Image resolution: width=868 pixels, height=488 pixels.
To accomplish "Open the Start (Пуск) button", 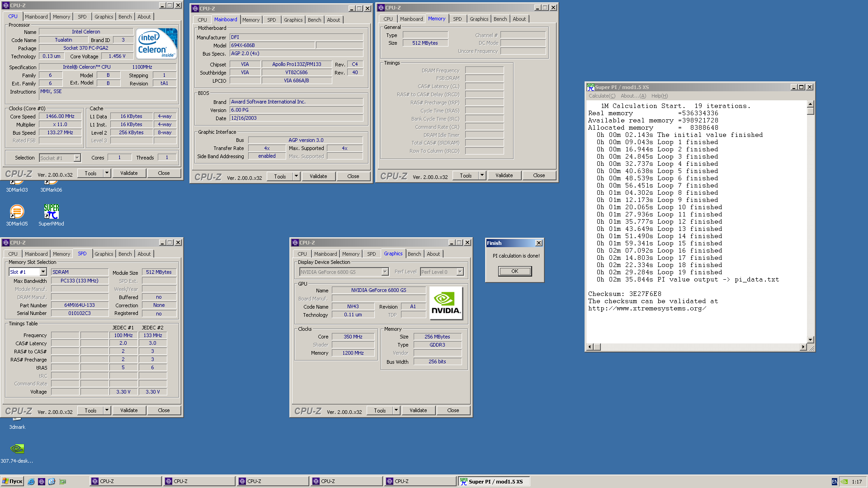I will click(12, 482).
